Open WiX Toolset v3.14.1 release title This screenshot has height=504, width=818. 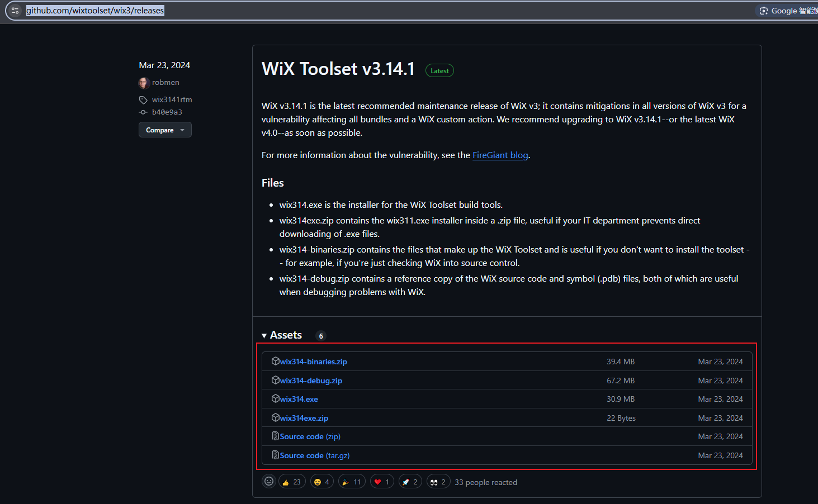click(x=338, y=69)
